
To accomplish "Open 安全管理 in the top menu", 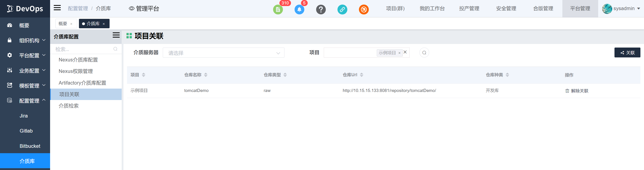I will 506,9.
